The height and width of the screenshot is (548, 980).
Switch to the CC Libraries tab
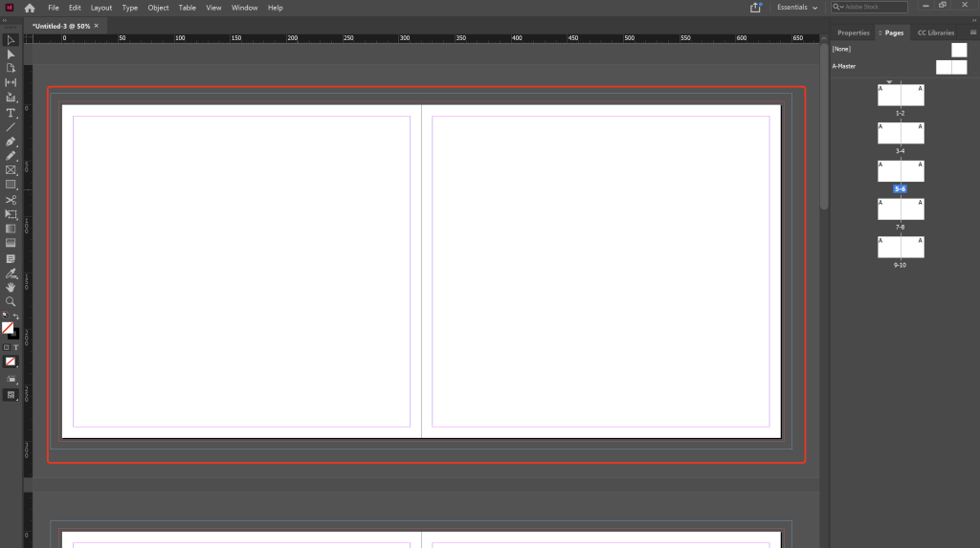pos(935,33)
